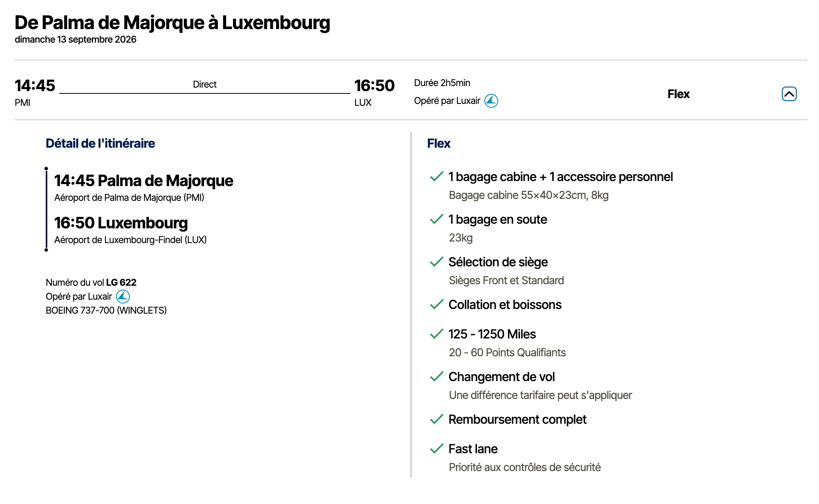Collapse the flight details chevron
Viewport: 819px width, 504px height.
[x=789, y=94]
